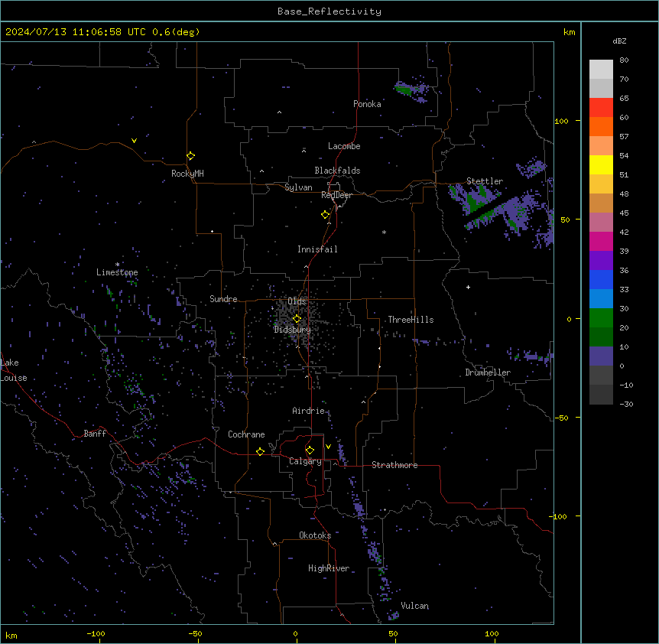Click the yellow V marker northwest of RockyMH
Screen dimensions: 659x644
134,141
